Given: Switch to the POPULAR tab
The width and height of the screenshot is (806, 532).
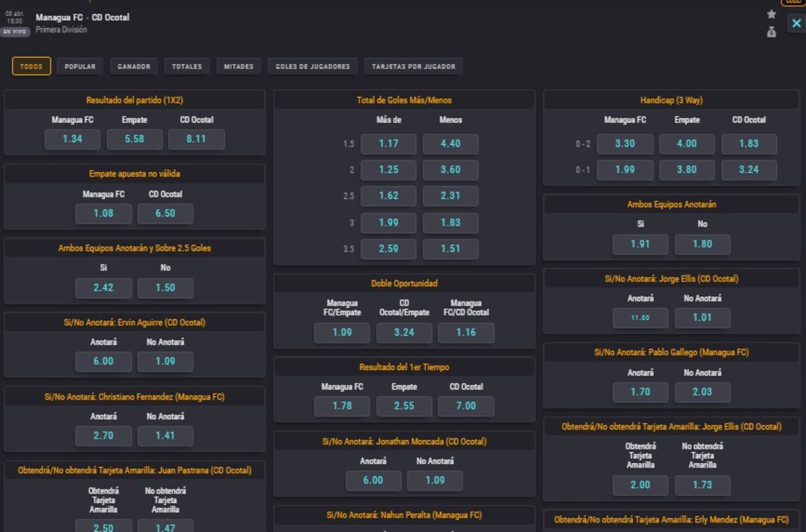Looking at the screenshot, I should 80,66.
